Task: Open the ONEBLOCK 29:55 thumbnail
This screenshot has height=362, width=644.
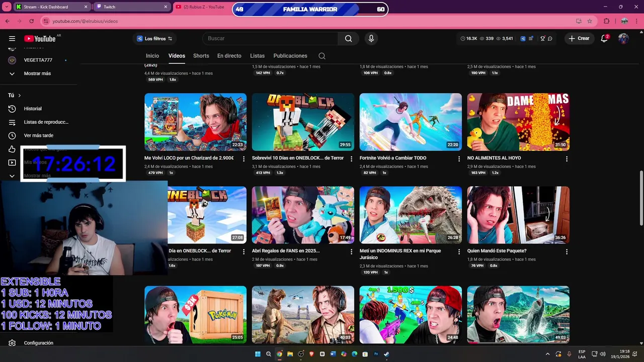Action: point(303,122)
